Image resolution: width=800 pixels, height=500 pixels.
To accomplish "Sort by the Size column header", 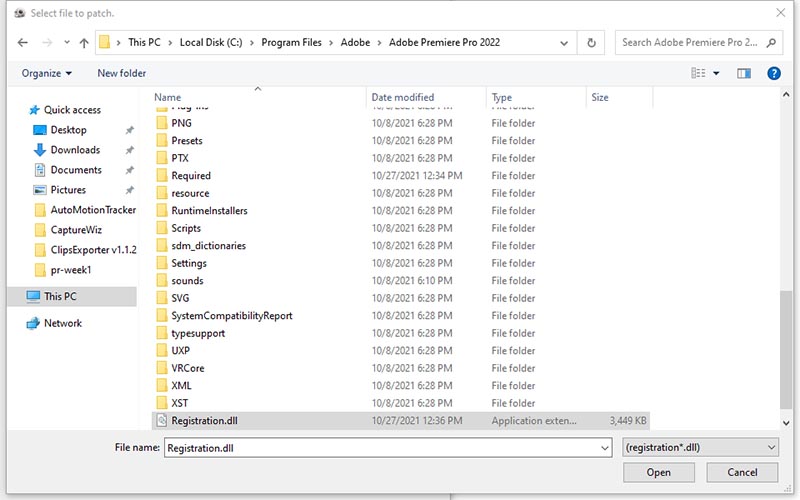I will point(599,97).
